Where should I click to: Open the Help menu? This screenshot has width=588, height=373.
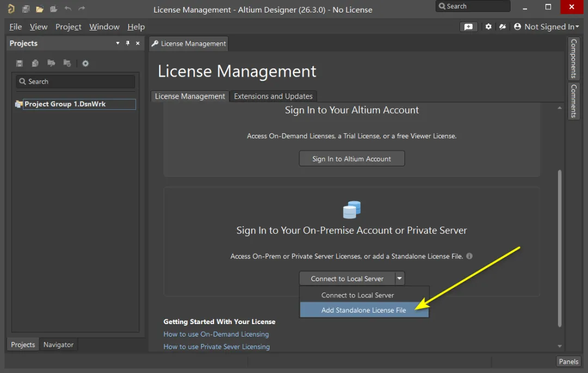pos(136,27)
